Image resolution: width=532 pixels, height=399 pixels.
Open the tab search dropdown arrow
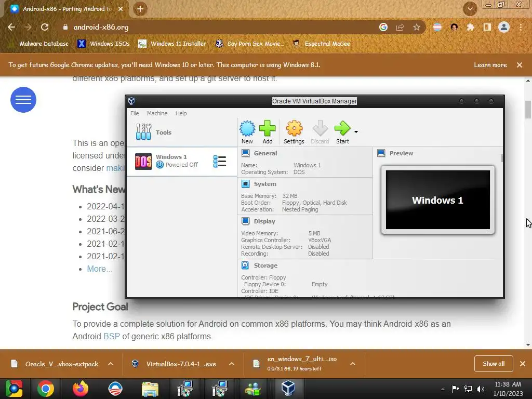click(470, 9)
